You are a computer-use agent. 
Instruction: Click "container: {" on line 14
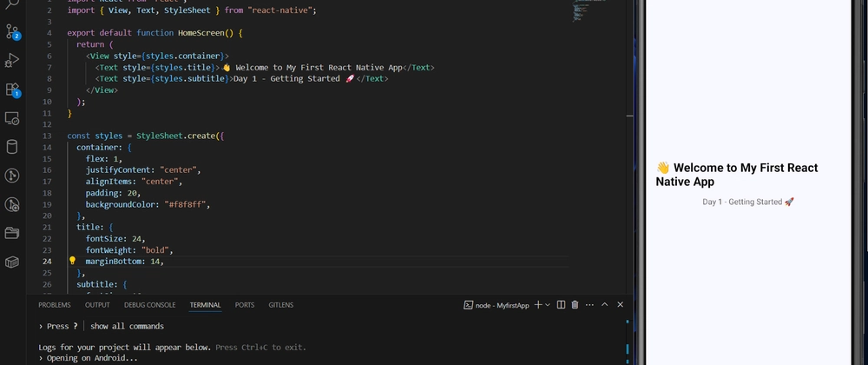(104, 148)
